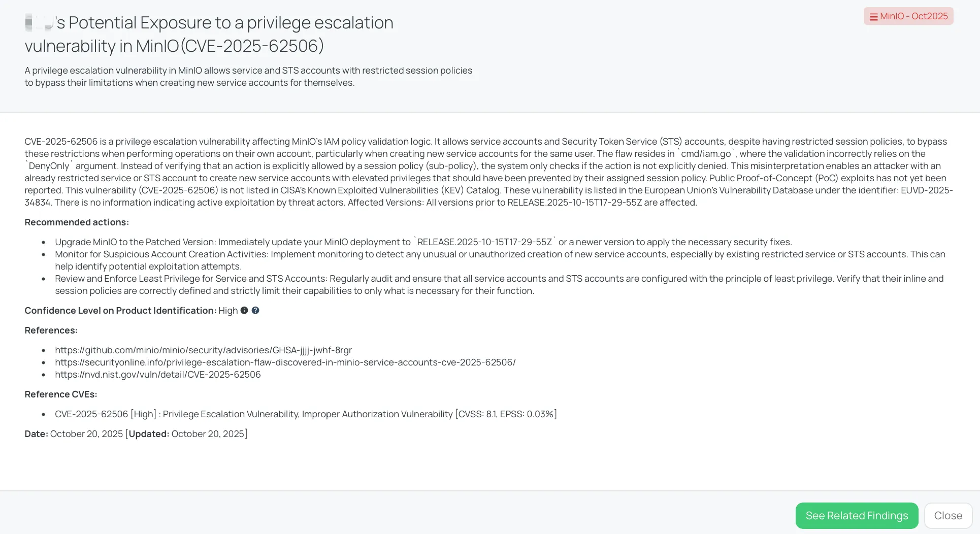Open the NVD CVE-2025-62506 detail link
Viewport: 980px width, 534px height.
157,375
